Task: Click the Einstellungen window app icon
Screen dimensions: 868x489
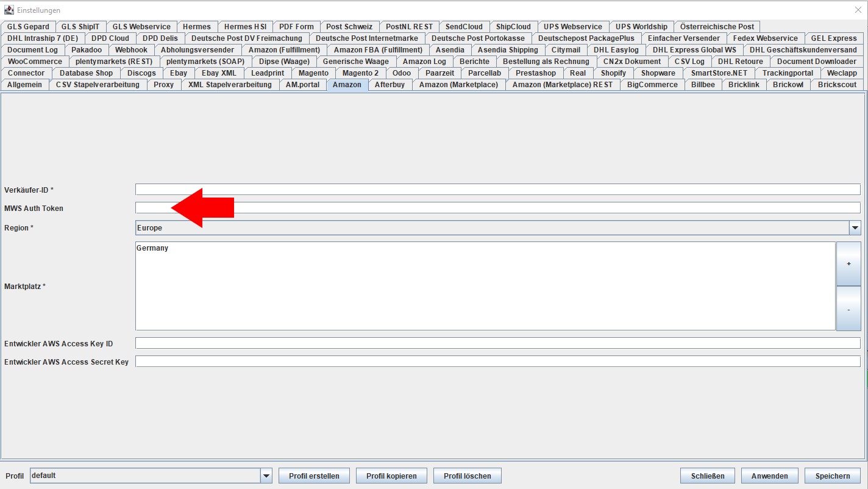Action: 9,10
